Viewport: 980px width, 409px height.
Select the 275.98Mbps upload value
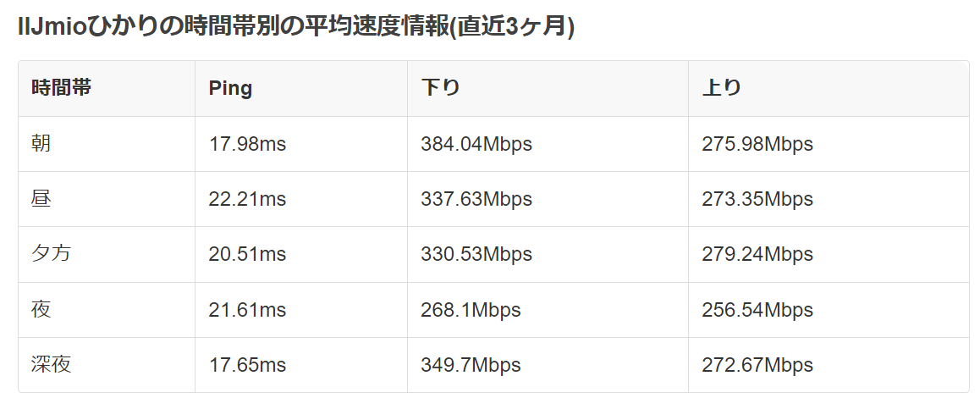(757, 144)
